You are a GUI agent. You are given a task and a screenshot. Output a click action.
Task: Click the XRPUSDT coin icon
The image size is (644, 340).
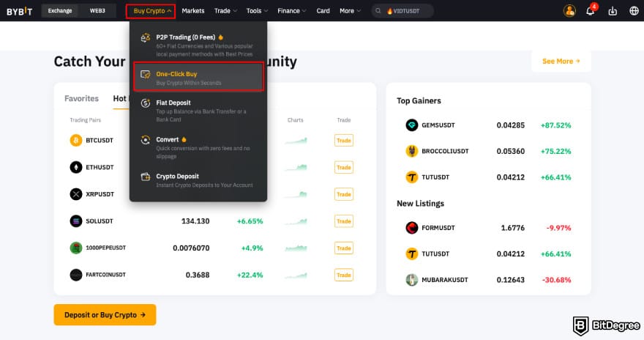click(76, 194)
